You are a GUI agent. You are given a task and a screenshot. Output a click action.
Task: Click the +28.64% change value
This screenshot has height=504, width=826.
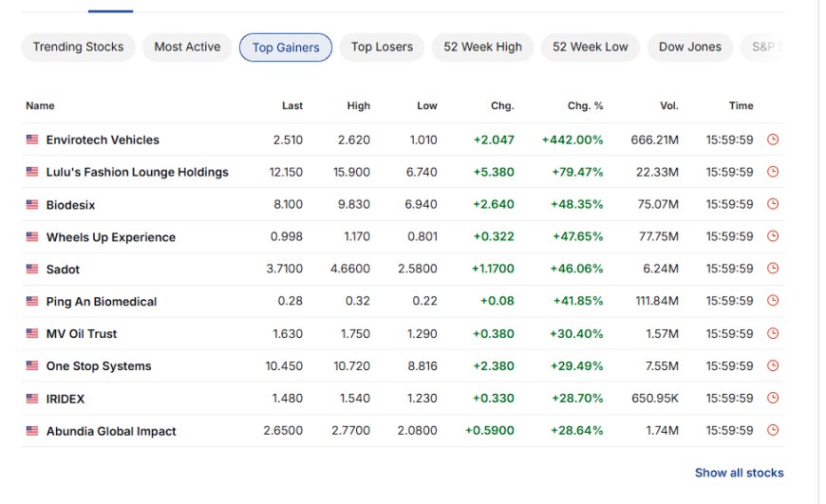[x=577, y=431]
